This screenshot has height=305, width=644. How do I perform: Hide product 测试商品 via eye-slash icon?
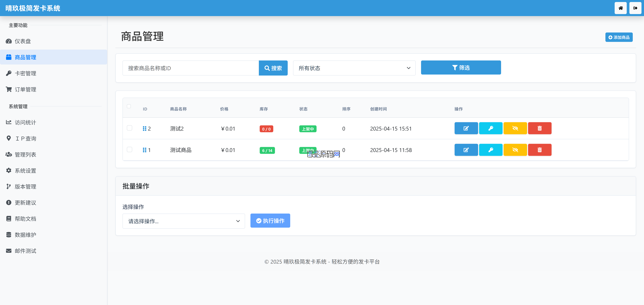pyautogui.click(x=515, y=150)
